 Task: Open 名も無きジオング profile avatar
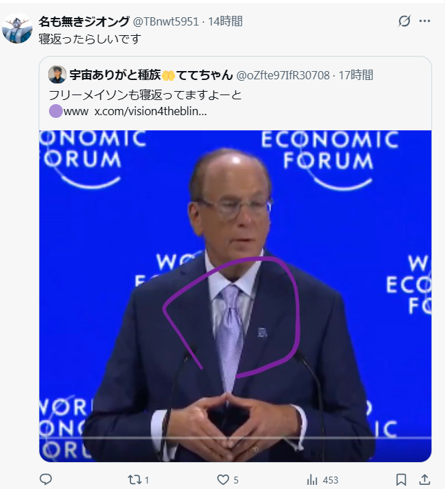[x=17, y=28]
